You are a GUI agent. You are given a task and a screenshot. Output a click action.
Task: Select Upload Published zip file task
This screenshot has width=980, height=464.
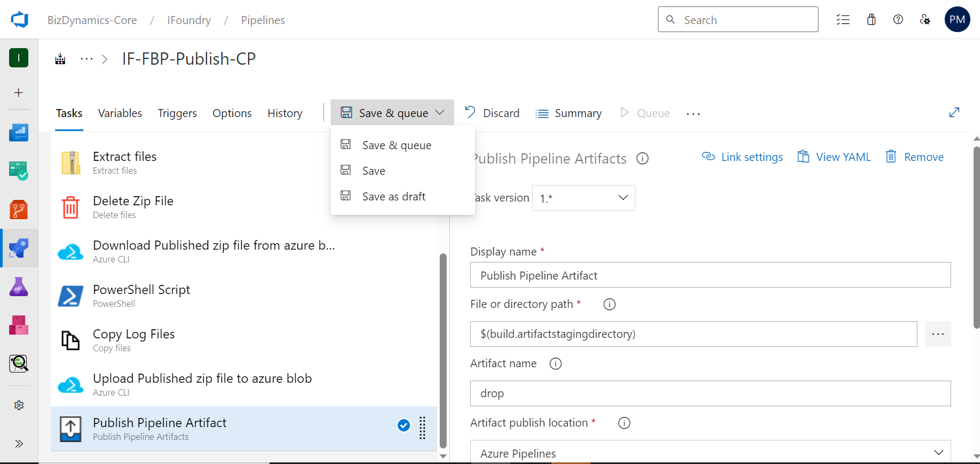click(244, 384)
